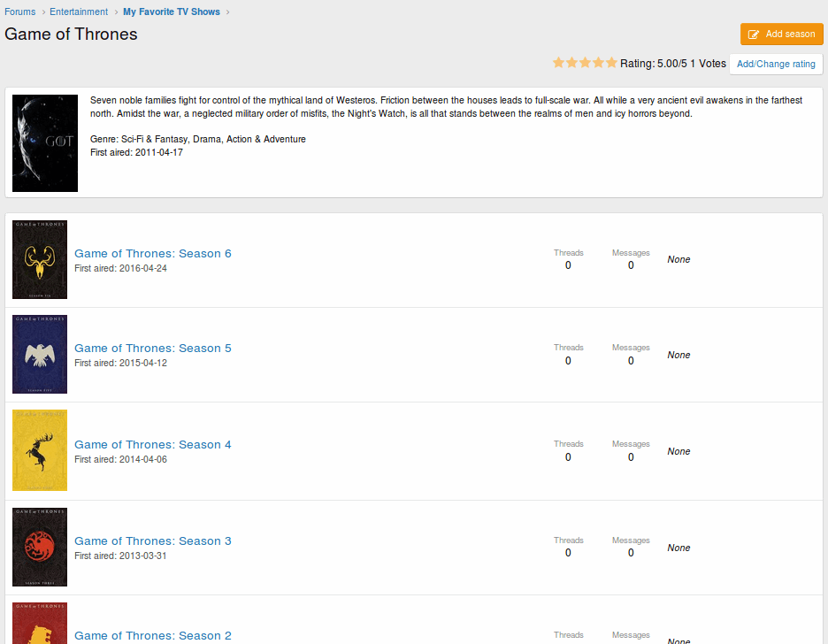This screenshot has height=644, width=828.
Task: Select the second rating star
Action: (x=571, y=63)
